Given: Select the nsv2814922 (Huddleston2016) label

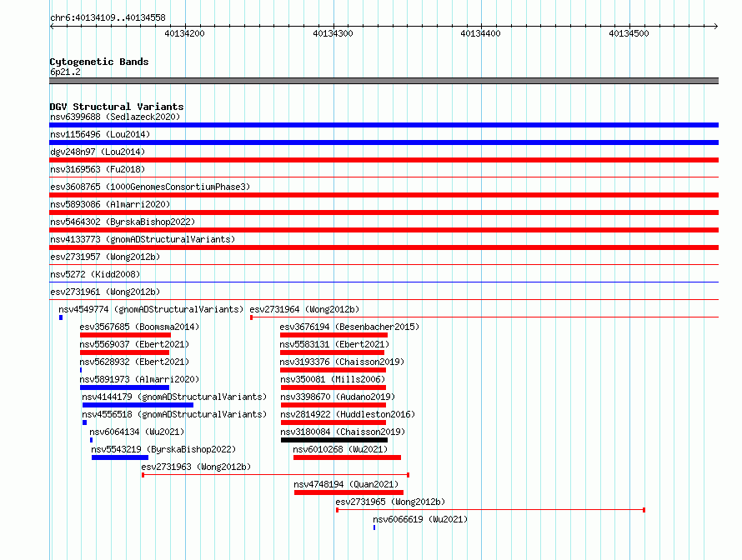Looking at the screenshot, I should 348,414.
